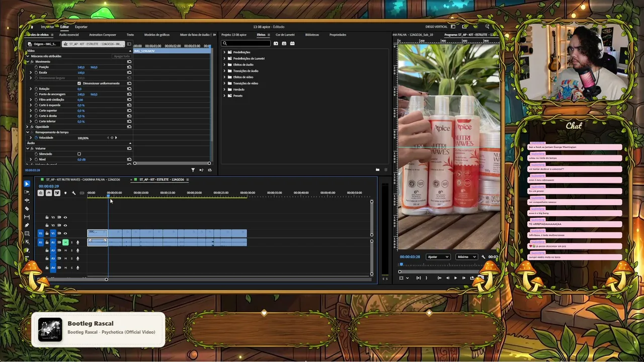Switch to the Cor de Lumetri tab
644x362 pixels.
(285, 35)
